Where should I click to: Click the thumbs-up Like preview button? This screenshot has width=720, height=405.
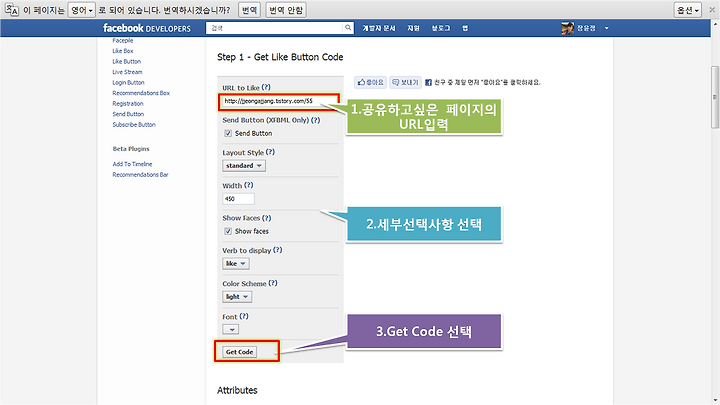pyautogui.click(x=371, y=82)
